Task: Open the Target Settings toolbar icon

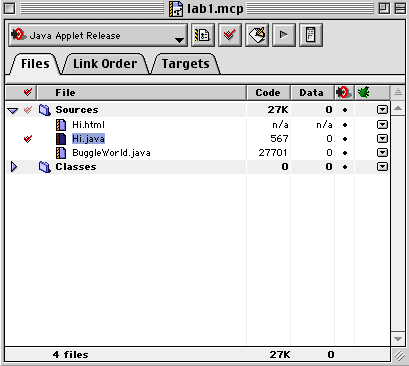Action: (x=203, y=35)
